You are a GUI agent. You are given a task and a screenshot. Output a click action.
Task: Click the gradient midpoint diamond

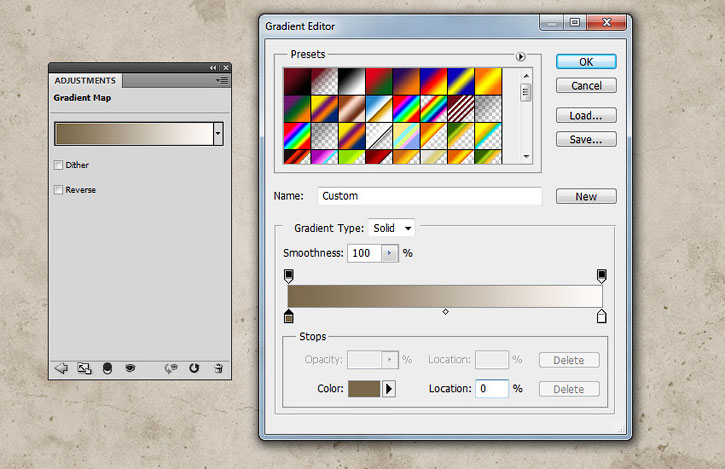point(445,312)
